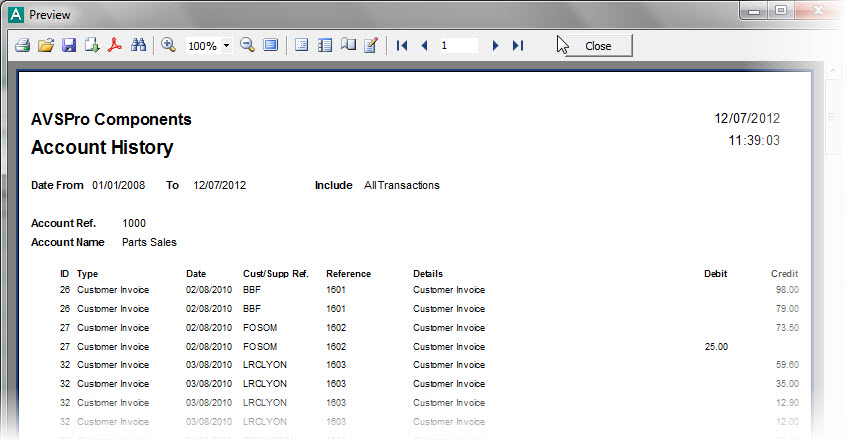Go to the previous page
This screenshot has width=847, height=442.
424,46
